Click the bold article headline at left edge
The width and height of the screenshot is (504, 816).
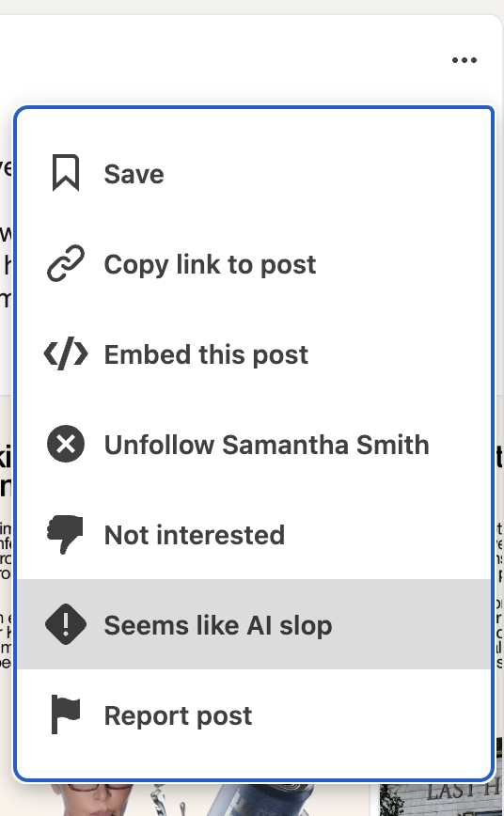pos(4,472)
